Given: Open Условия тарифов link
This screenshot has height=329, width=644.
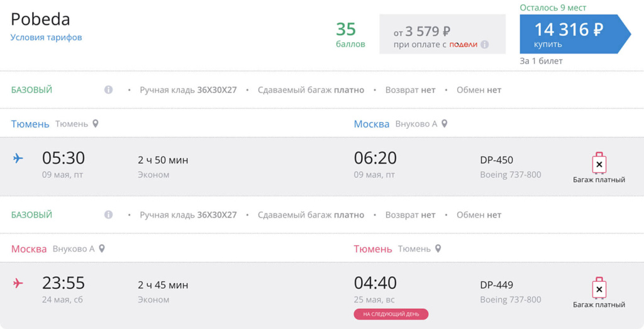Looking at the screenshot, I should coord(46,38).
